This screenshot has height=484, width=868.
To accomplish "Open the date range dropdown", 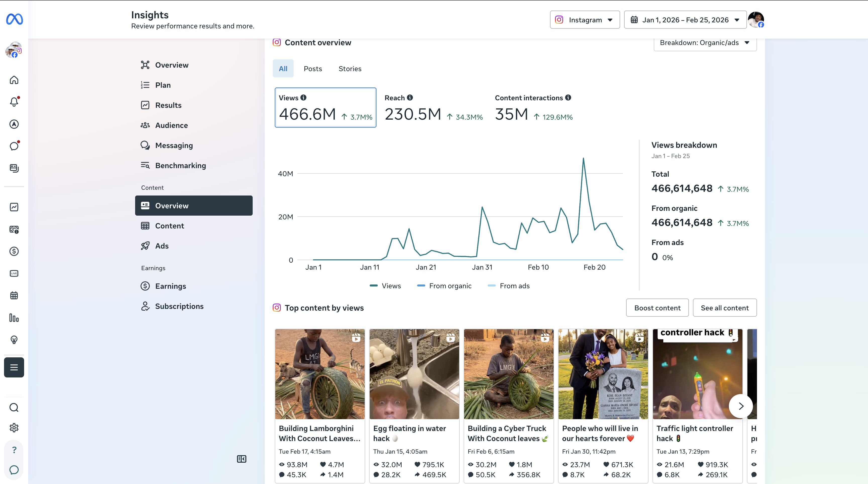I will (x=685, y=20).
